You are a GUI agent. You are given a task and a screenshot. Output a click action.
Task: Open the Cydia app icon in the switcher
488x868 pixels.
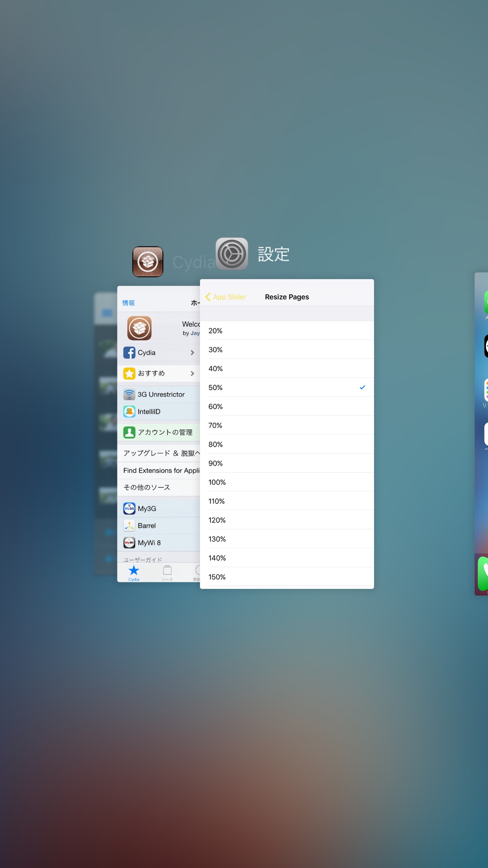(x=148, y=261)
